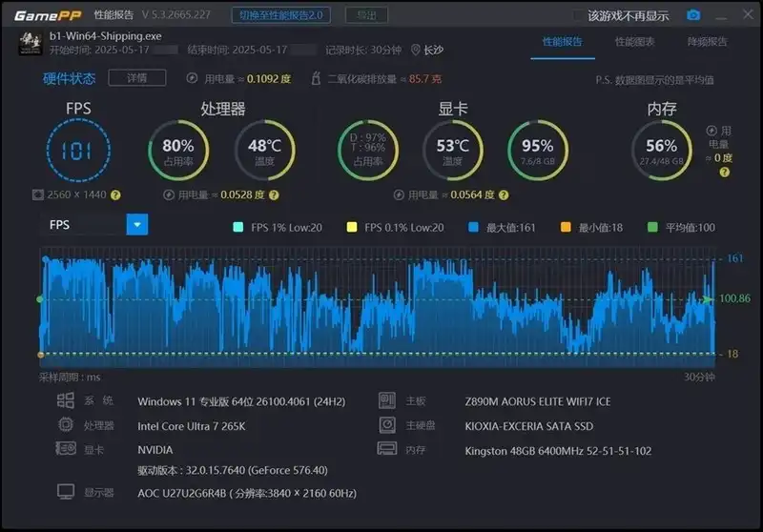Click the green average marker on the chart's left edge
763x532 pixels.
40,299
